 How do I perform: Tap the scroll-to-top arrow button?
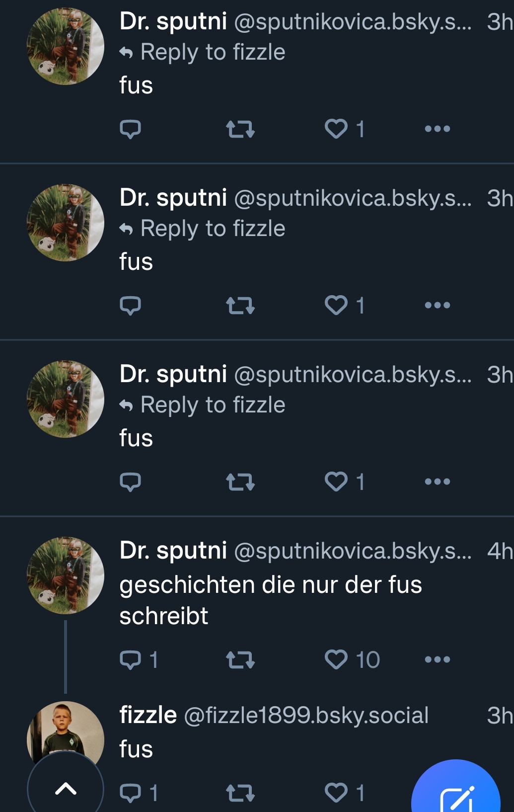[x=65, y=788]
